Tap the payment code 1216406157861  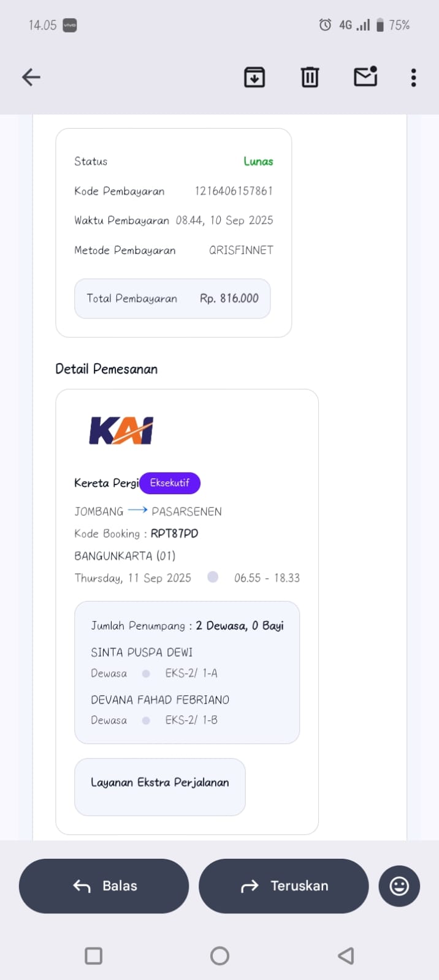234,191
